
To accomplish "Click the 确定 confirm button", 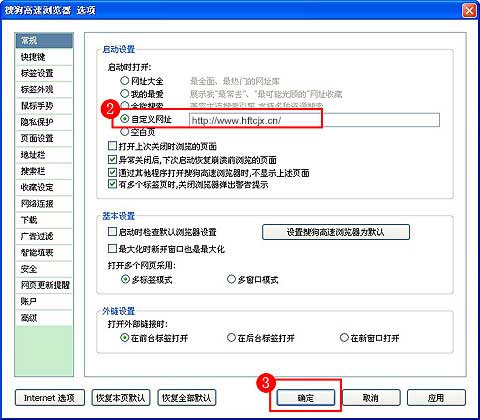I will 305,398.
